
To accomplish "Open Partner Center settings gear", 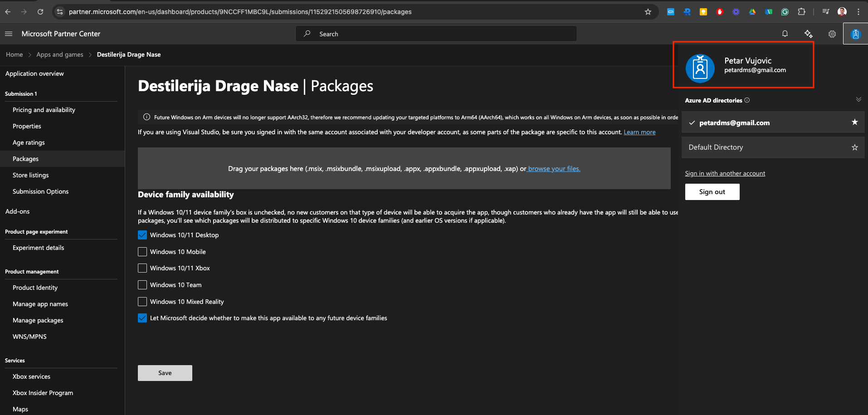I will 832,34.
